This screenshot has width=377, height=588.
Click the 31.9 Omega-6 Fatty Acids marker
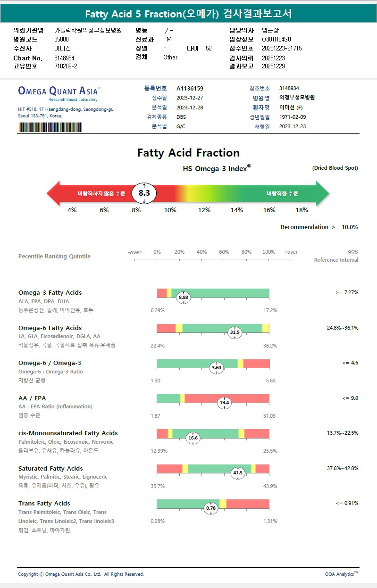click(235, 332)
